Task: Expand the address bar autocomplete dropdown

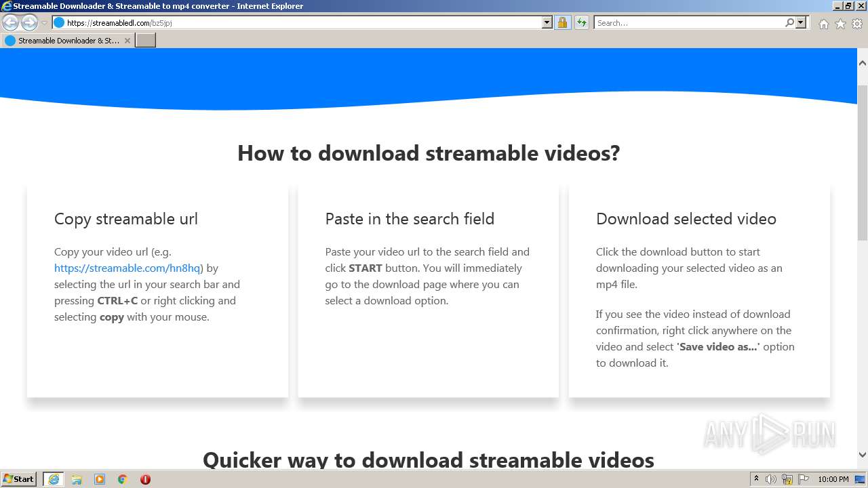Action: [547, 23]
